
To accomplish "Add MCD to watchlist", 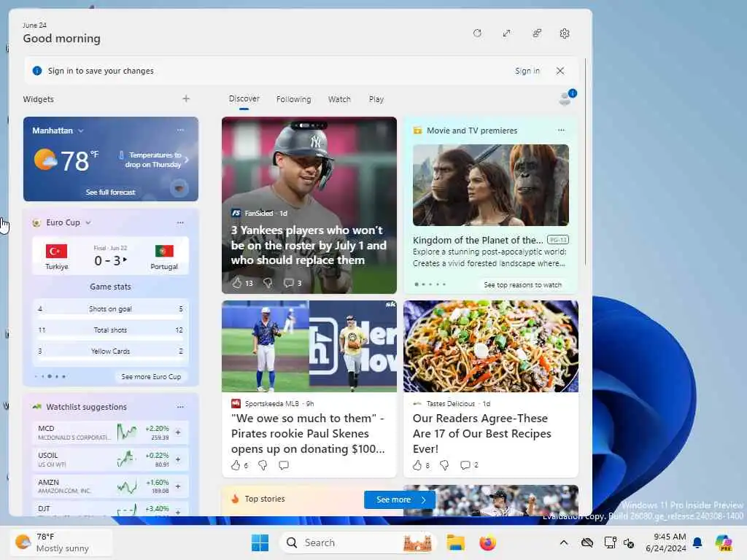I will pyautogui.click(x=178, y=432).
